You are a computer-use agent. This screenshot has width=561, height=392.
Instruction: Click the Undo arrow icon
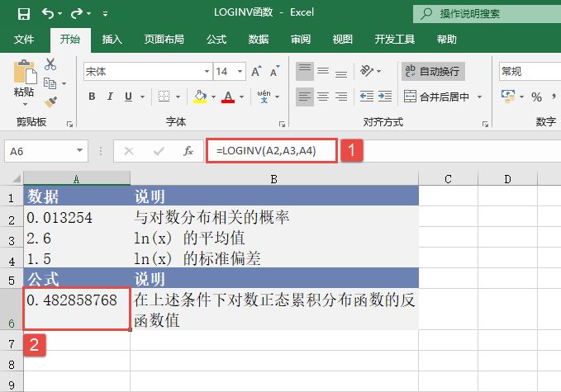[x=48, y=13]
